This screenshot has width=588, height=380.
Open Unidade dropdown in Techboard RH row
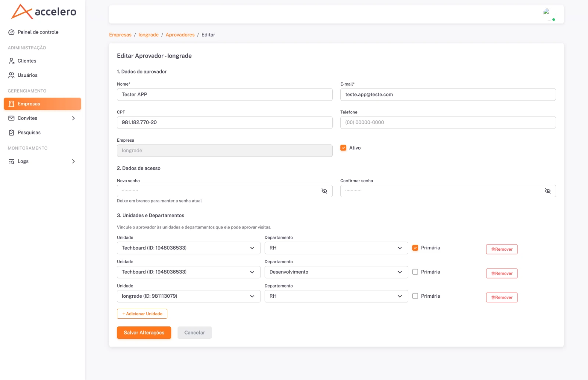(x=189, y=248)
